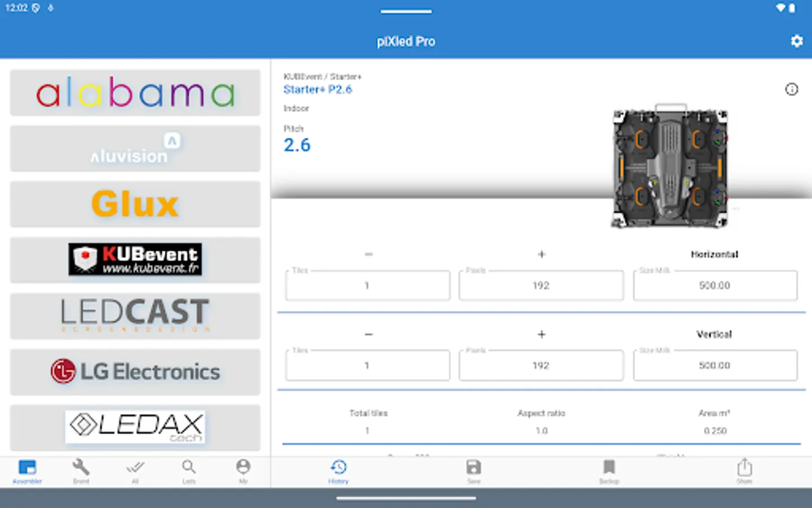The image size is (812, 508).
Task: Choose the Glux brand
Action: pyautogui.click(x=135, y=204)
